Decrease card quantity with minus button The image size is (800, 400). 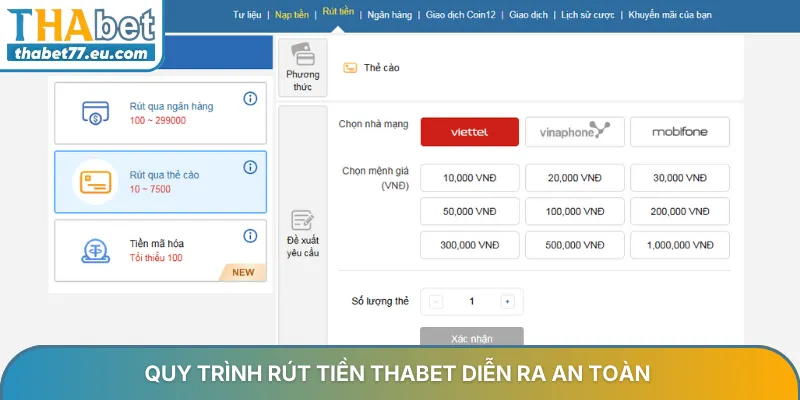point(436,302)
